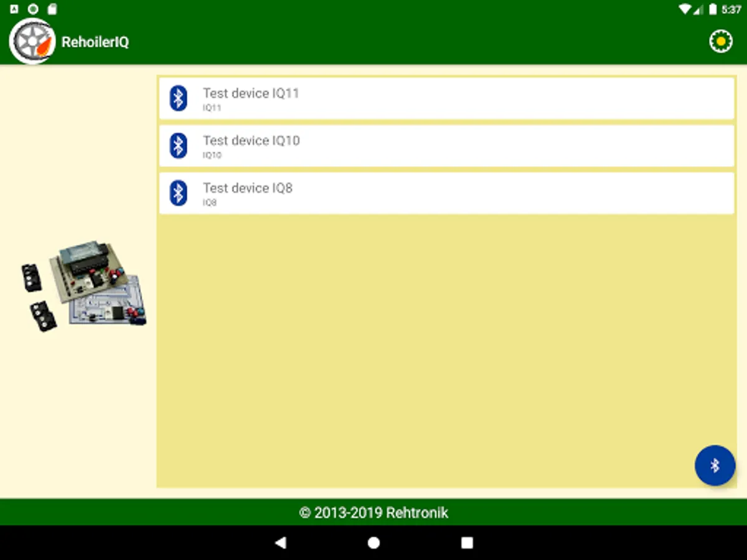Tap the Wi-Fi status bar icon
This screenshot has width=747, height=560.
685,9
